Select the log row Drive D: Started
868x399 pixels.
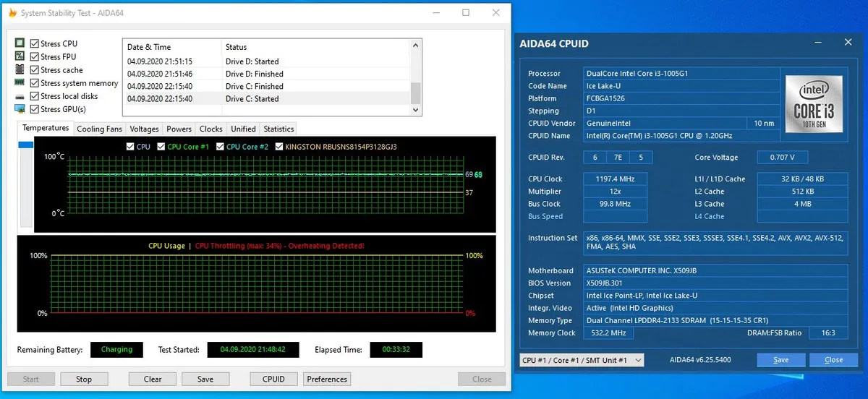click(x=266, y=61)
